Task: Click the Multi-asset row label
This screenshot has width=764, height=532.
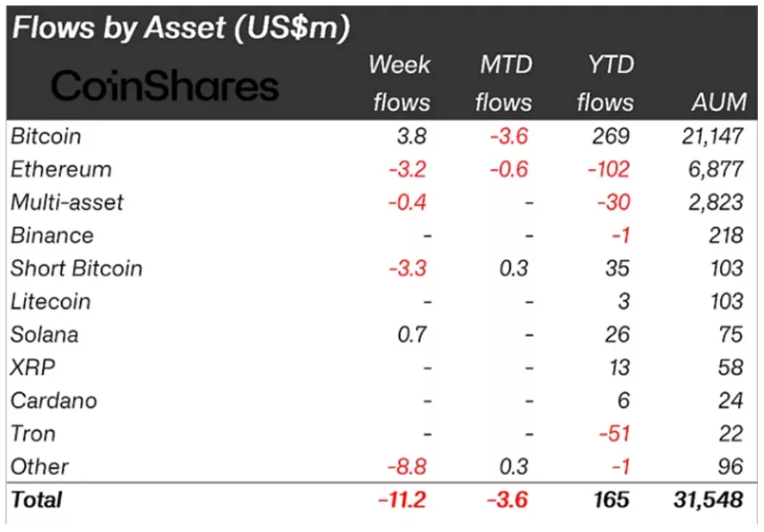Action: point(67,202)
